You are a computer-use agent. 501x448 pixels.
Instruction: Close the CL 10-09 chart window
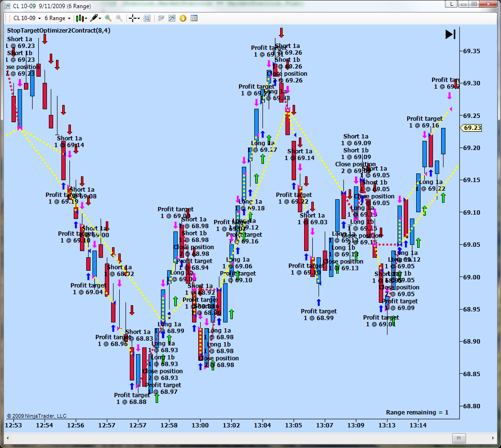(x=489, y=4)
